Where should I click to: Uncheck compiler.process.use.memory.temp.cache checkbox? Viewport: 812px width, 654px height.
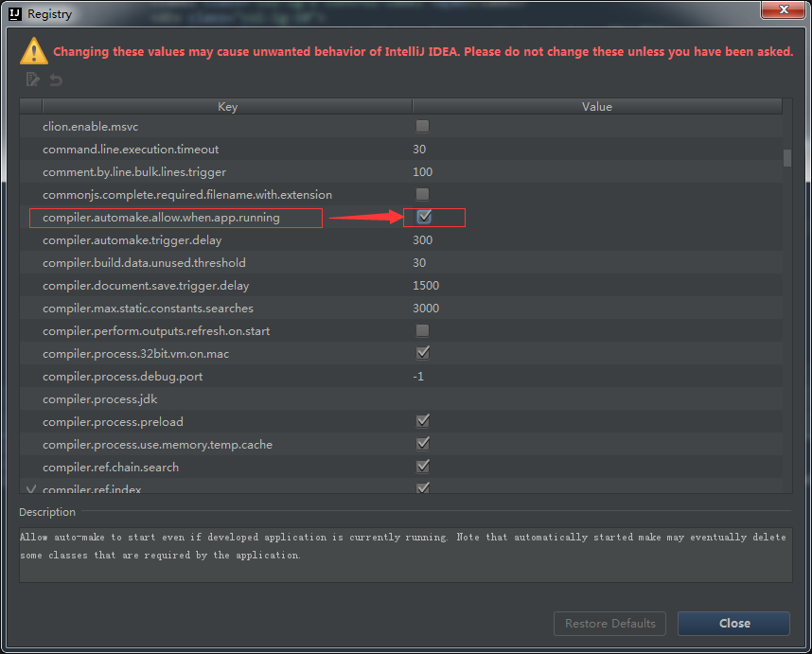coord(423,444)
